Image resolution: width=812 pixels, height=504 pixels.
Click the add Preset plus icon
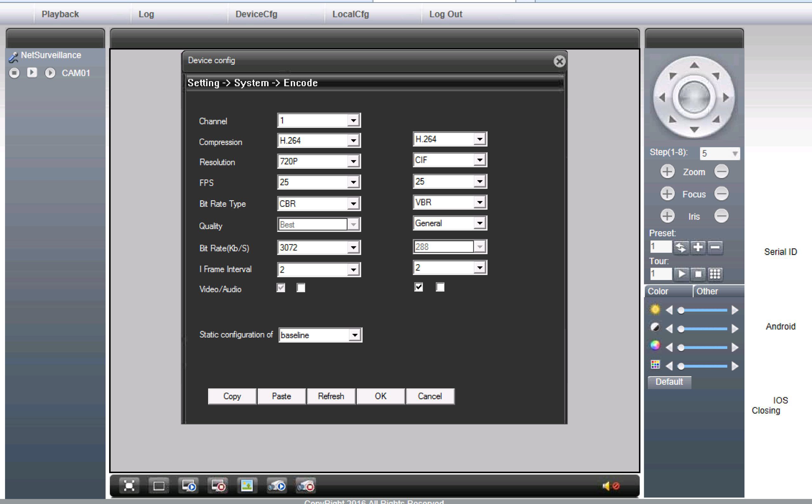tap(698, 247)
